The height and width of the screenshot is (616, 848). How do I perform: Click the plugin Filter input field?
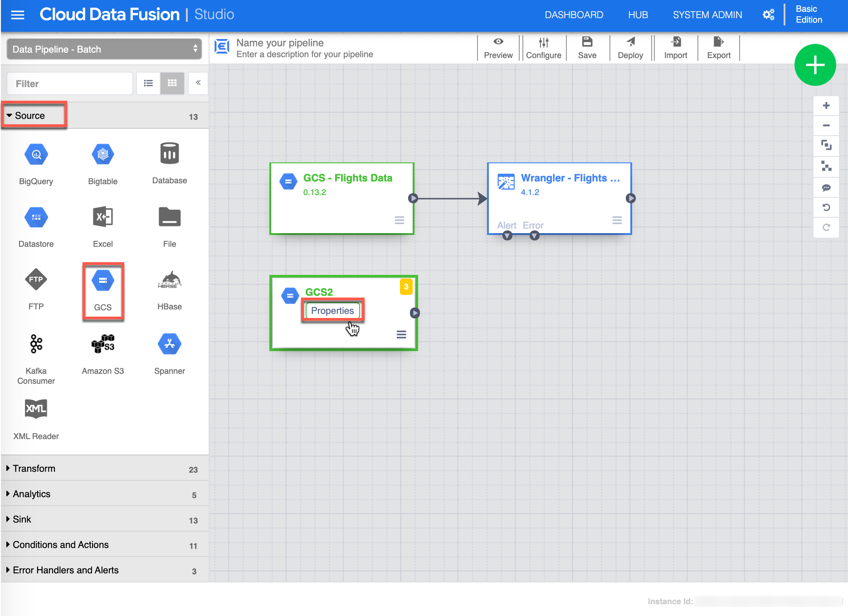(70, 83)
